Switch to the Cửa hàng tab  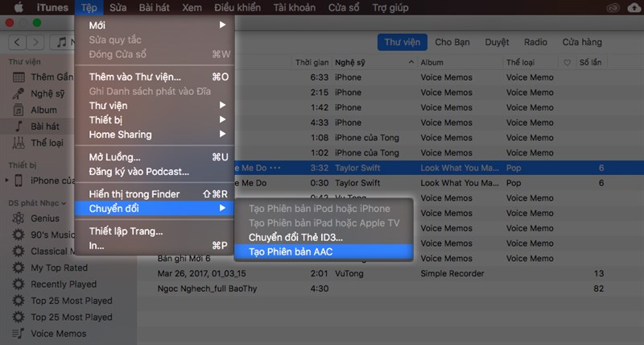point(582,43)
